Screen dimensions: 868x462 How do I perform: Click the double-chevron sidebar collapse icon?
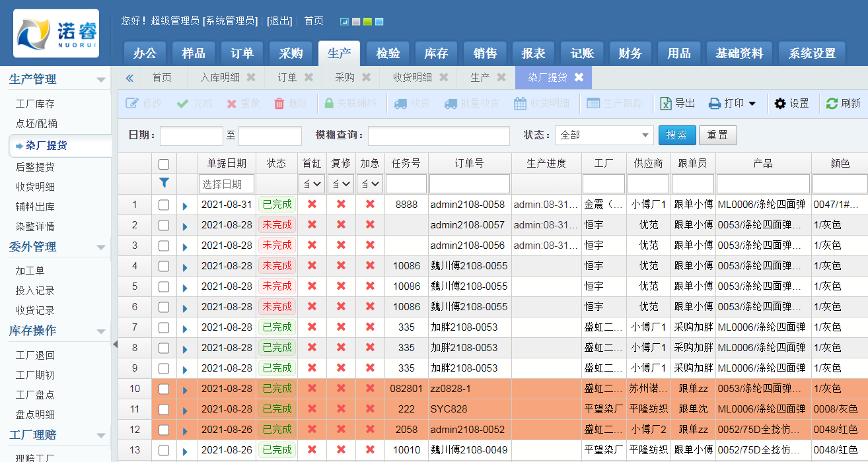click(129, 78)
